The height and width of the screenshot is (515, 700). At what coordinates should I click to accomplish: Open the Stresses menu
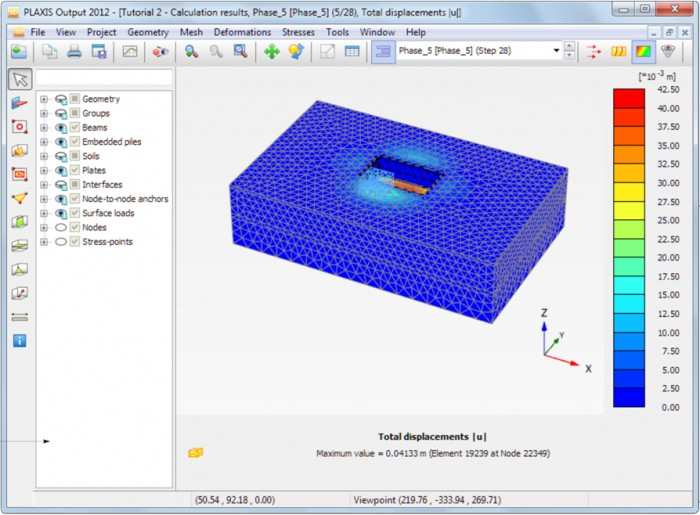[x=298, y=32]
